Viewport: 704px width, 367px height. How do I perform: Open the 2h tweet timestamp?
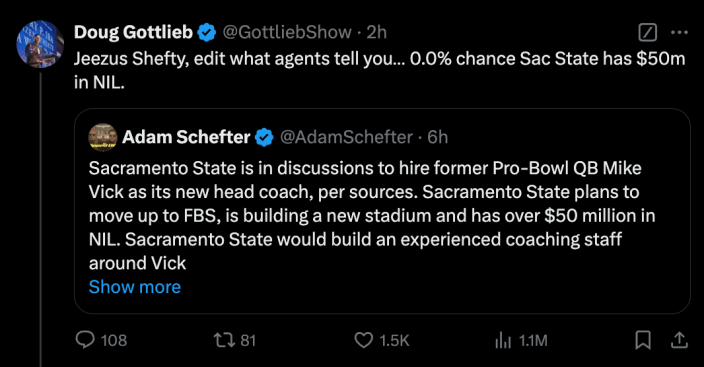tap(376, 32)
